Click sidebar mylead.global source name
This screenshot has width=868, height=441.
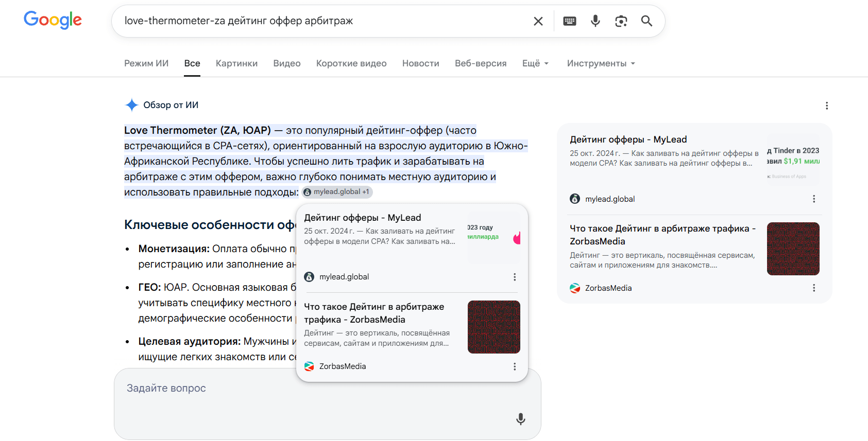pyautogui.click(x=610, y=199)
